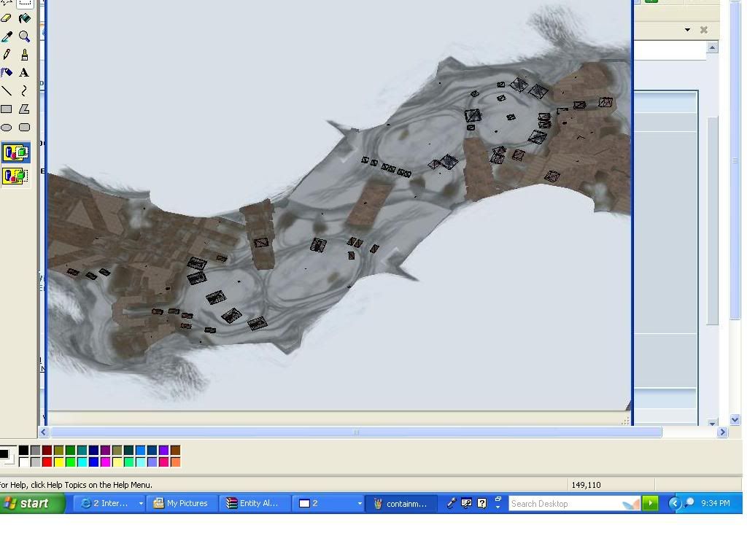Click the green search Go button

[x=650, y=503]
